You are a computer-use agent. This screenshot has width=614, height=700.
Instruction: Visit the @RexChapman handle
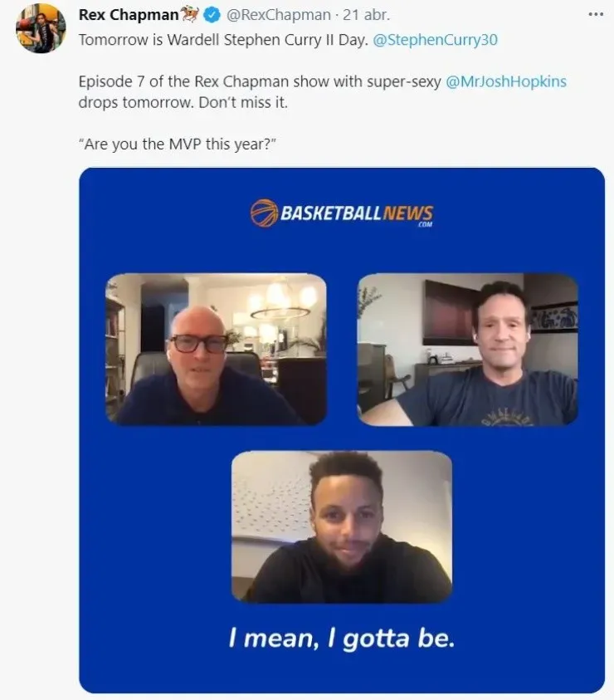[279, 15]
